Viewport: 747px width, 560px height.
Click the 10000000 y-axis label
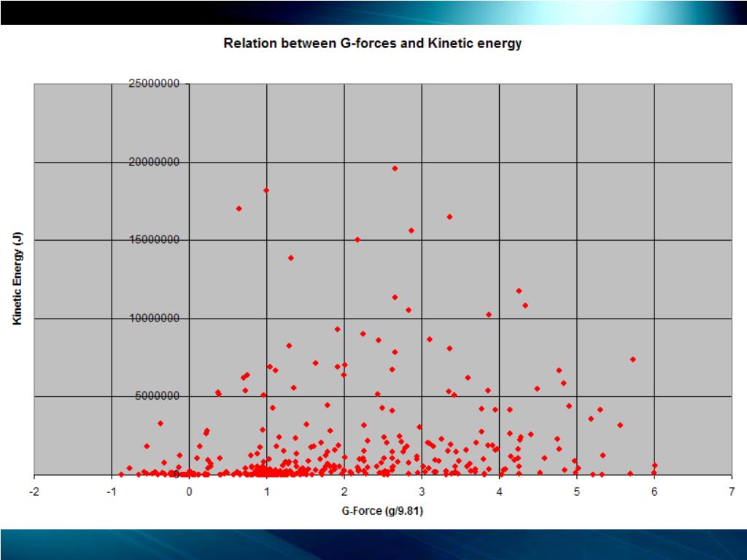tap(154, 318)
